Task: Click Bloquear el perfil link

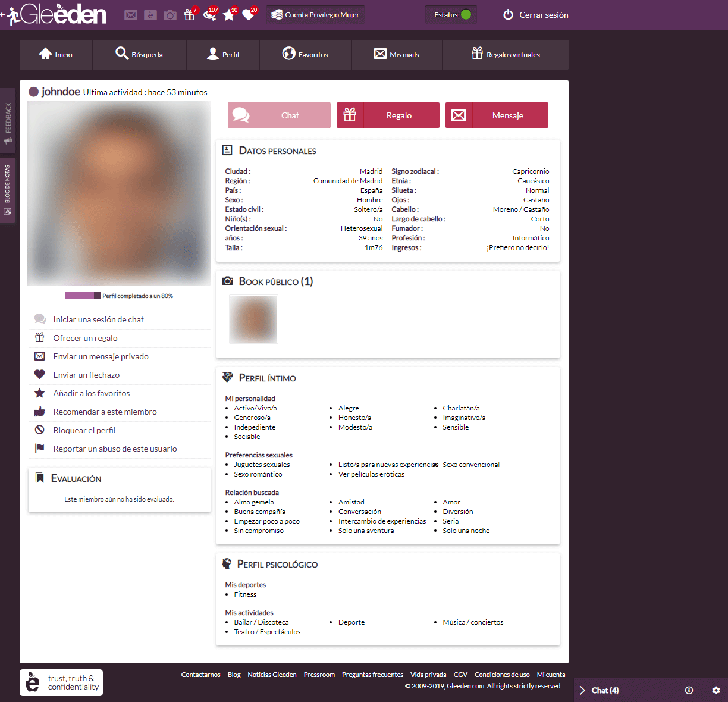Action: pos(84,430)
